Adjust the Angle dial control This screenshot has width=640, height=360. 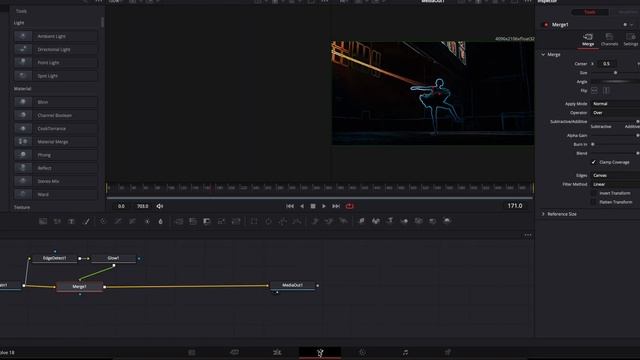[615, 82]
